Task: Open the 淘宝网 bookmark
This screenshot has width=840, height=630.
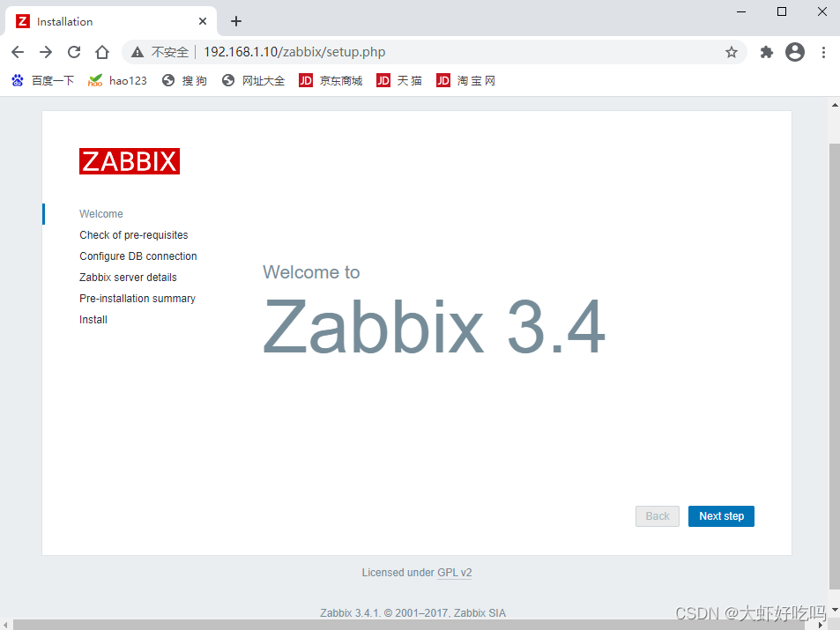Action: (x=465, y=81)
